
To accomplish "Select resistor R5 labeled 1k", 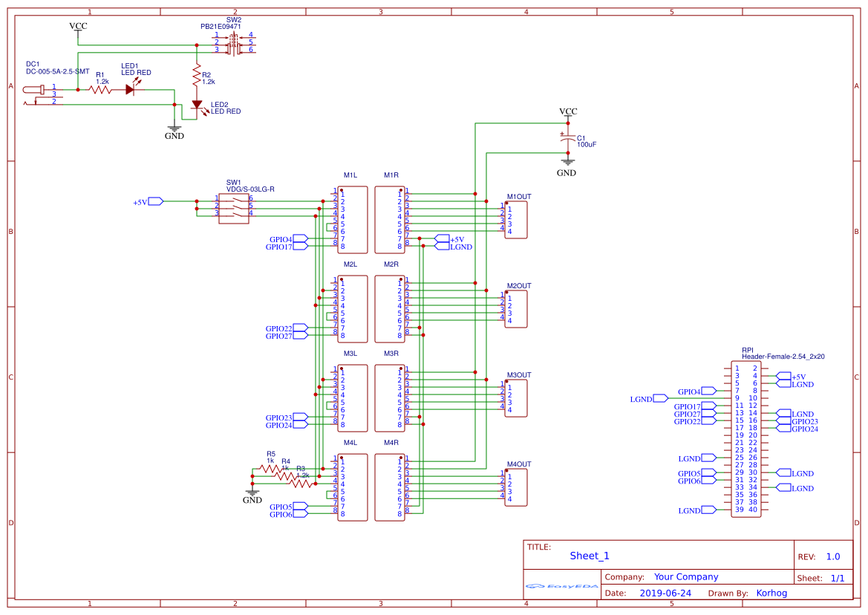I will click(x=270, y=467).
